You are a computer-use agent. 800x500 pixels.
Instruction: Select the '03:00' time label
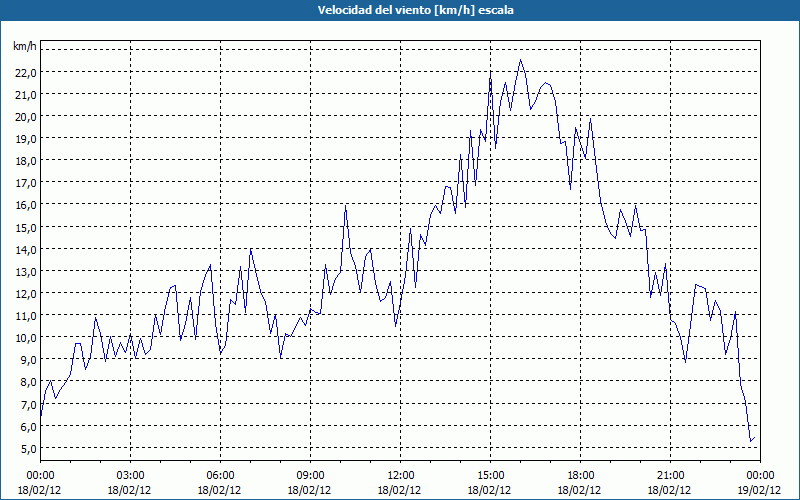pos(130,476)
